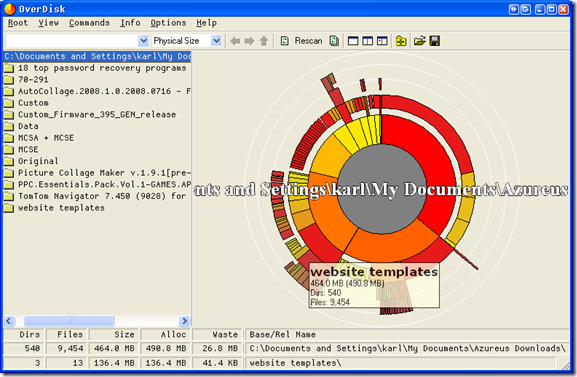Expand the empty path combo box dropdown
577x377 pixels.
pyautogui.click(x=143, y=41)
